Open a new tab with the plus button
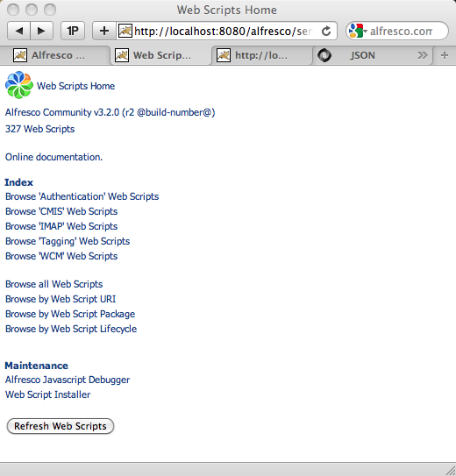Image resolution: width=456 pixels, height=476 pixels. (445, 55)
